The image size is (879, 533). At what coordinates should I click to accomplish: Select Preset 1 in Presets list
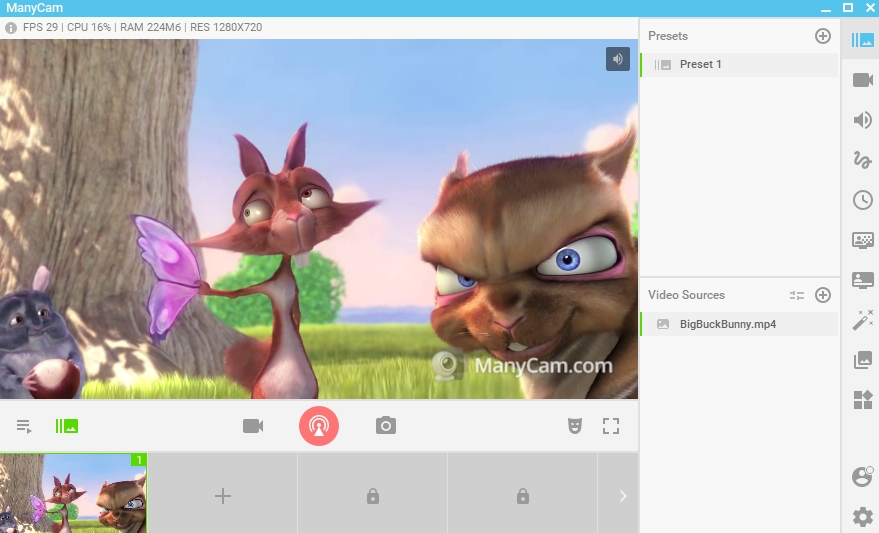click(700, 65)
